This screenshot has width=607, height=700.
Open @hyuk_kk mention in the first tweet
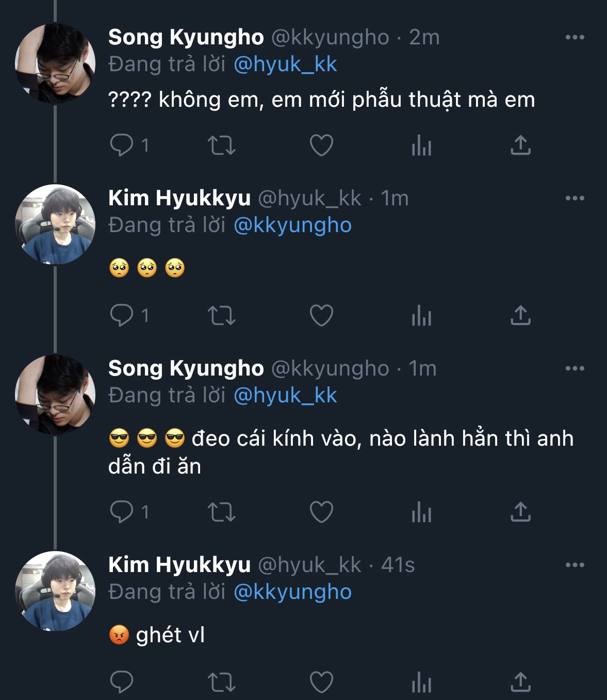tap(285, 64)
